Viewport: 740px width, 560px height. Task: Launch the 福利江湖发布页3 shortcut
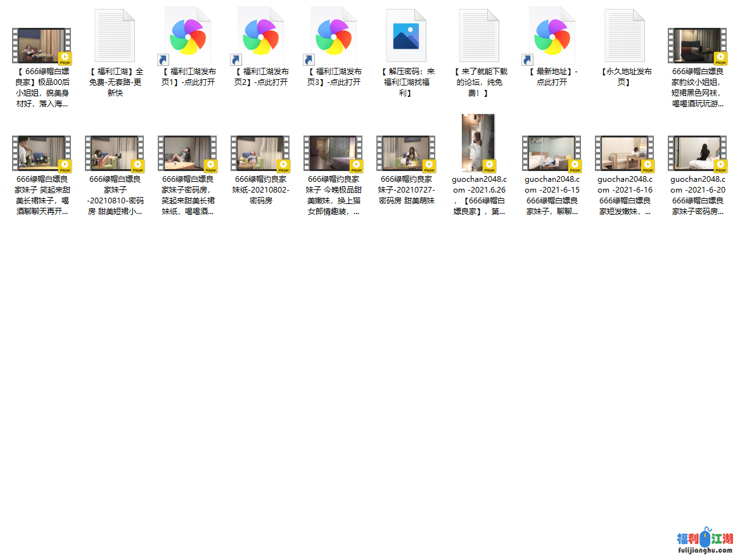coord(333,36)
